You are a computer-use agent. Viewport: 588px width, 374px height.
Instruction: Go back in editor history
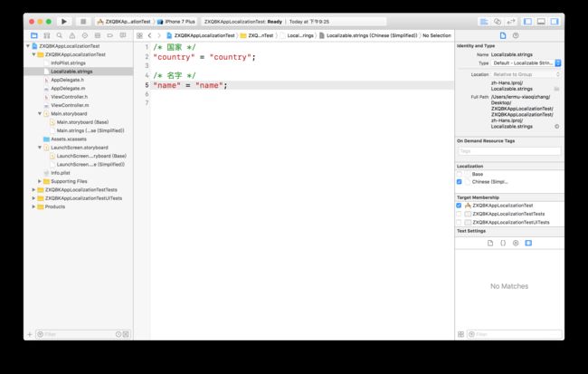[149, 35]
